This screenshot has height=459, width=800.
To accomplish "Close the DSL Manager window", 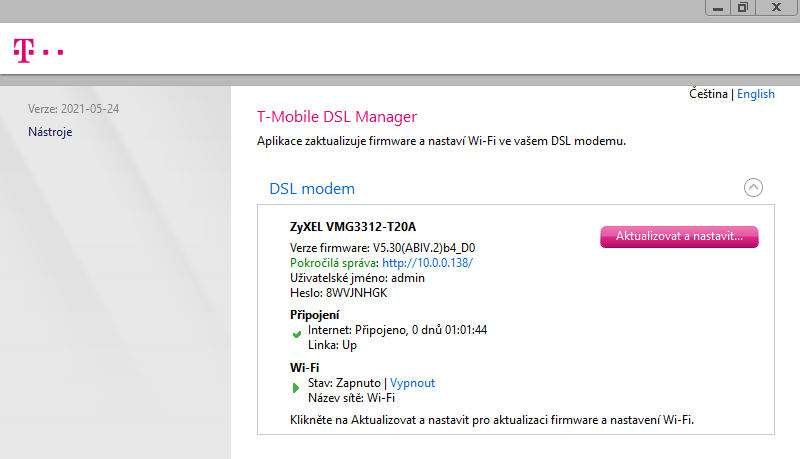I will [777, 8].
